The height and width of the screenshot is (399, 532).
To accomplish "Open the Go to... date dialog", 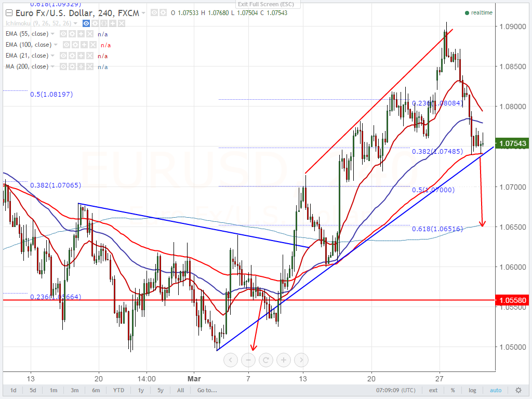I will click(207, 390).
